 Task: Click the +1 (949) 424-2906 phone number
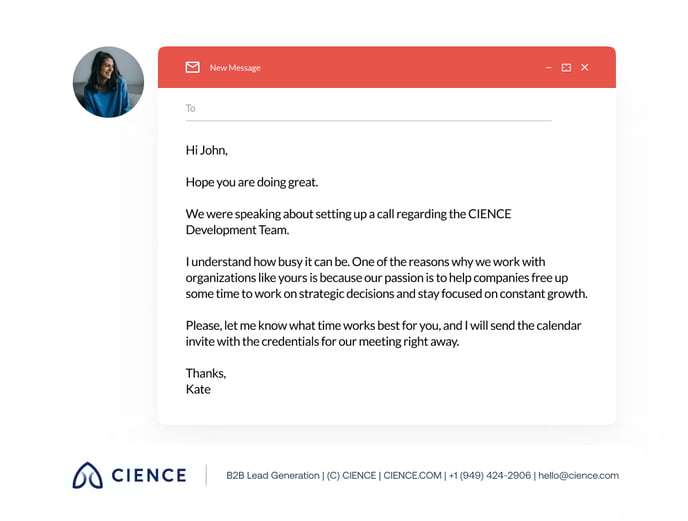(x=490, y=475)
